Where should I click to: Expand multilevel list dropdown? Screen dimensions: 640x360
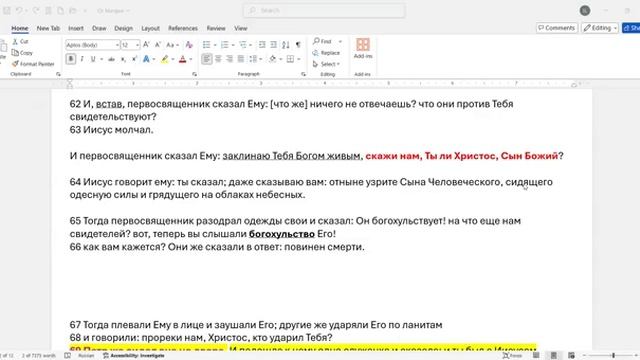click(251, 45)
